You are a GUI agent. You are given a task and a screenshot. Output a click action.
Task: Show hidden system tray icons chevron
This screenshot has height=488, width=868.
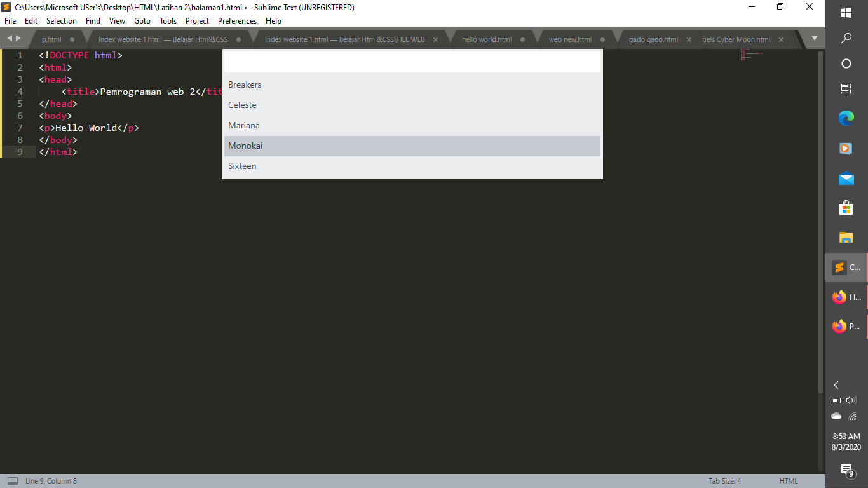[x=836, y=385]
